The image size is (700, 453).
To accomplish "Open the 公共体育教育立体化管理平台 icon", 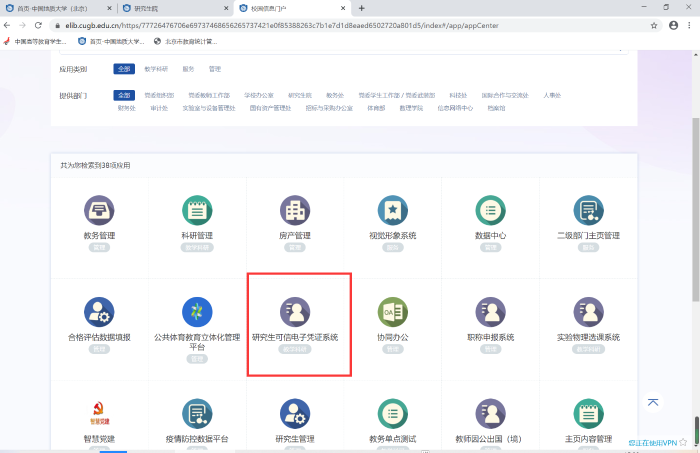I will coord(197,312).
